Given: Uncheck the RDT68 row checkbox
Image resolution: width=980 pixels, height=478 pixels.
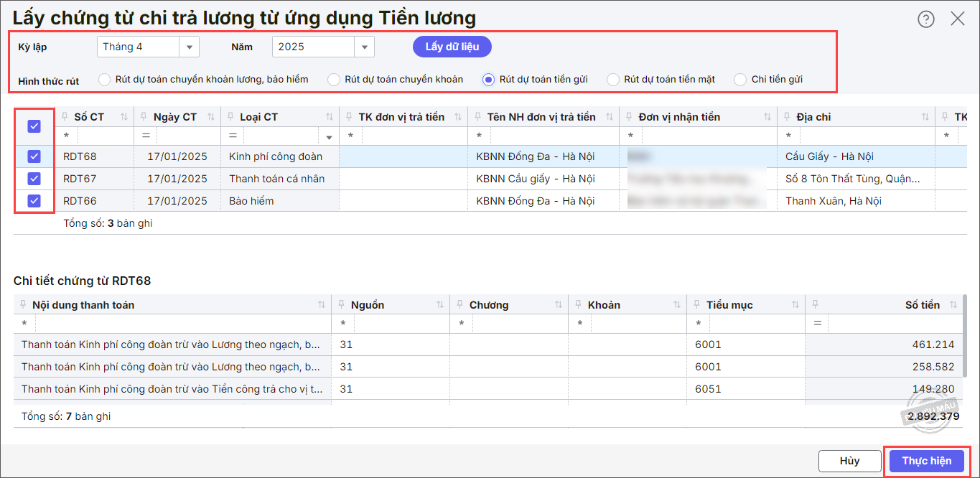Looking at the screenshot, I should point(34,156).
